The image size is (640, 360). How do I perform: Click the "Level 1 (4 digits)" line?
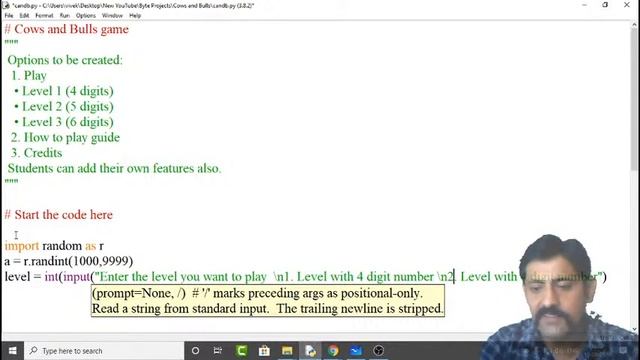pos(68,91)
